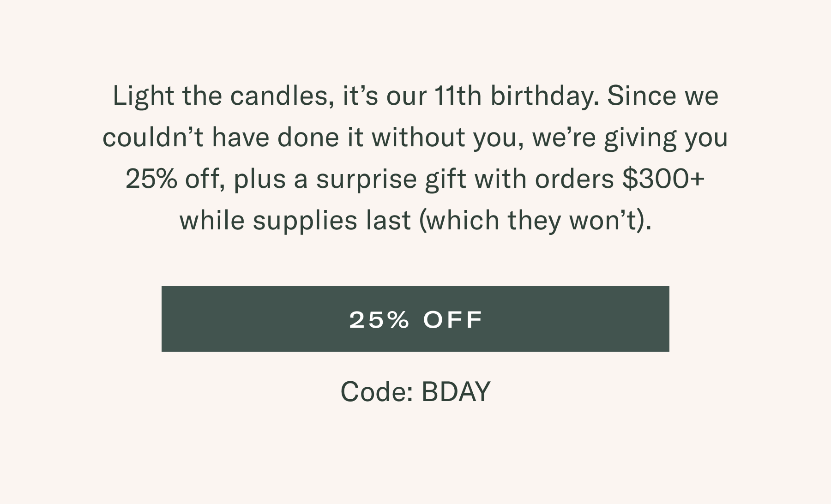Click the 'Since we' words
Screen dimensions: 831x504
pyautogui.click(x=662, y=96)
